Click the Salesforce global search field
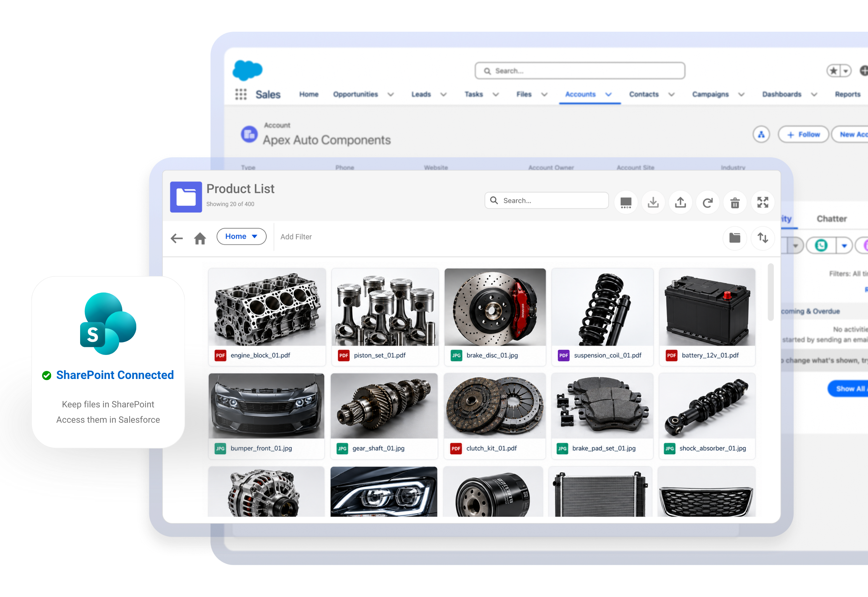The image size is (868, 597). [x=580, y=71]
